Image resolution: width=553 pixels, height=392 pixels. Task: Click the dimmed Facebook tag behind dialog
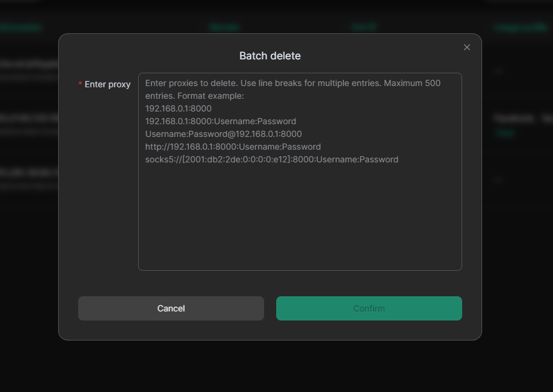514,119
